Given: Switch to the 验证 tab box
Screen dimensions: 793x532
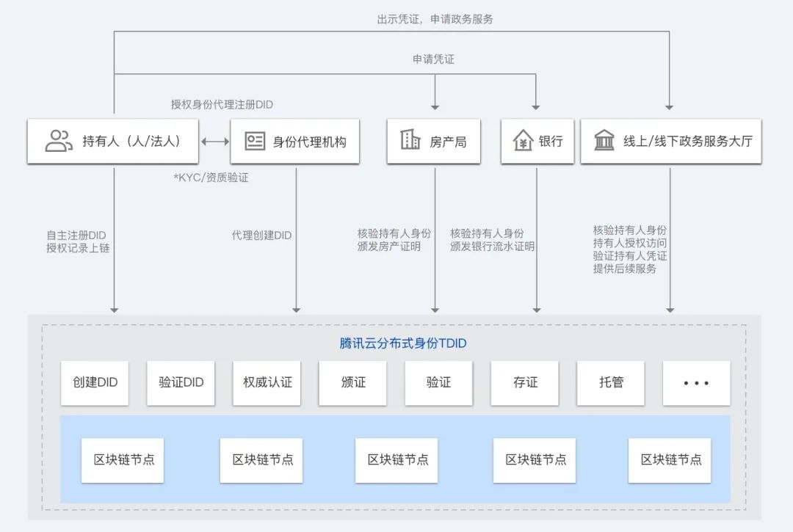Looking at the screenshot, I should coord(438,383).
